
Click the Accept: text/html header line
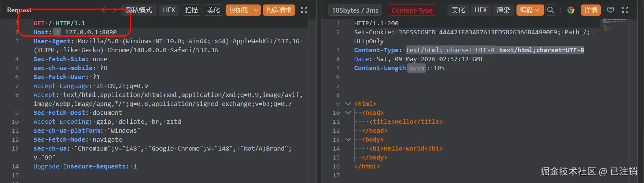(168, 99)
